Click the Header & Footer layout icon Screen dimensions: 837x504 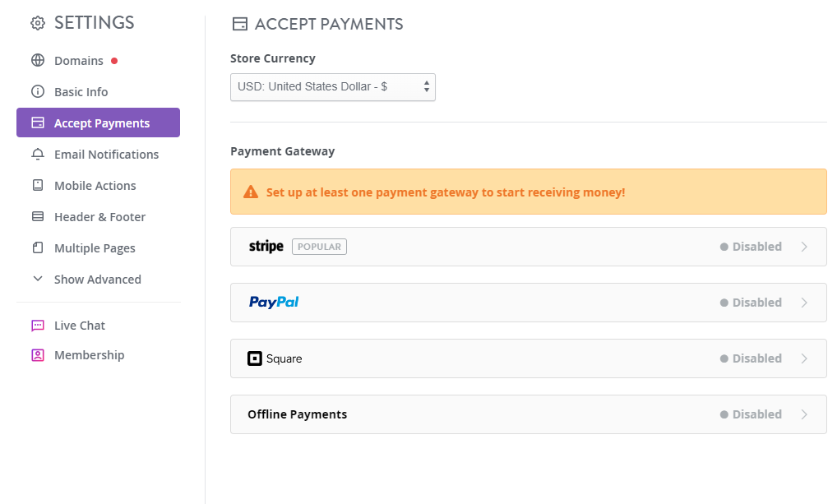(x=37, y=217)
